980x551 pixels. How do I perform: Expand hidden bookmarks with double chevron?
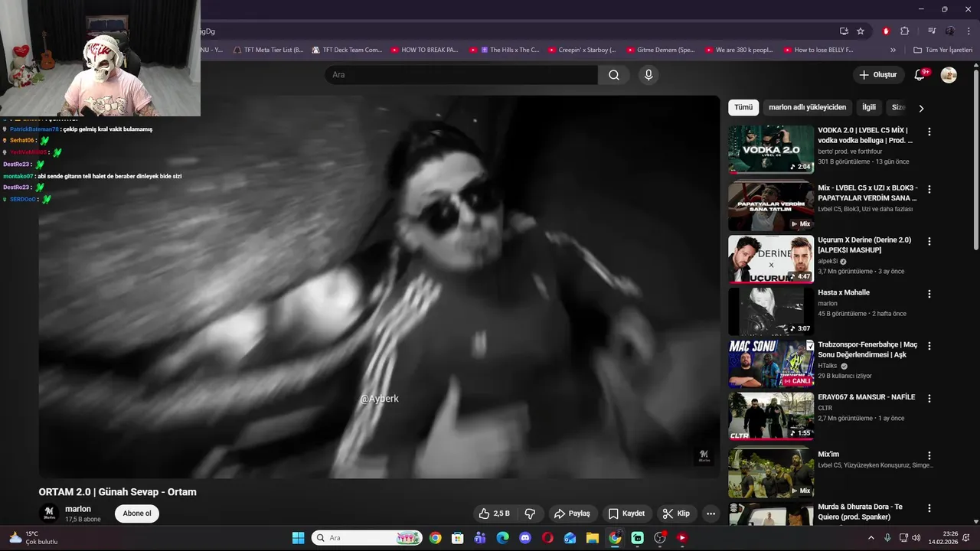[893, 50]
